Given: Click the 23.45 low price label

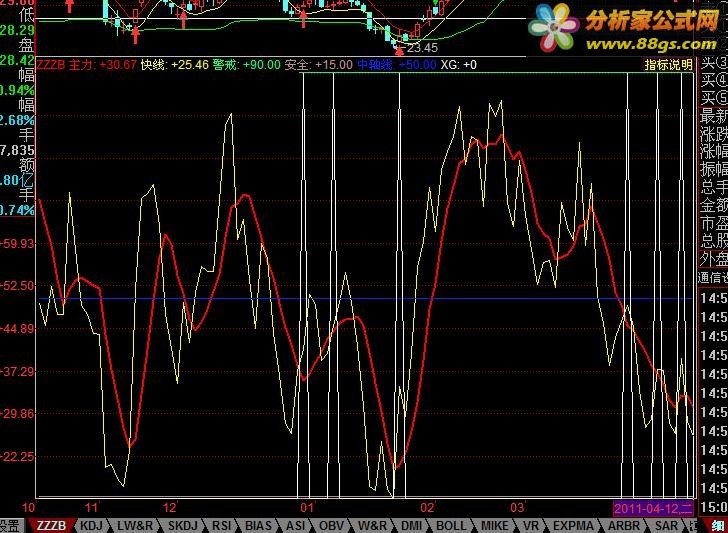Looking at the screenshot, I should coord(420,47).
